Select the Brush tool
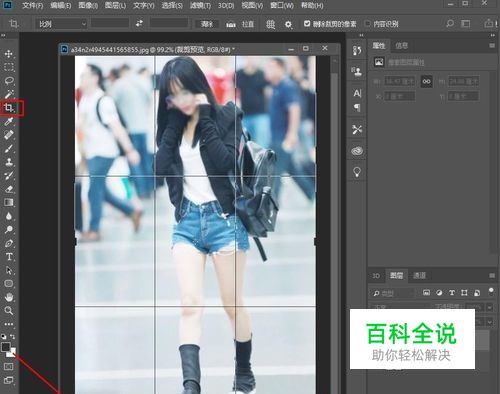This screenshot has width=500, height=394. (x=9, y=148)
